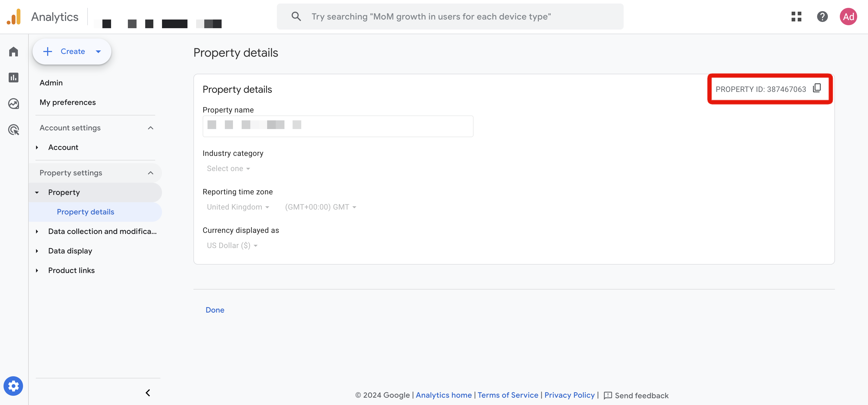Select My preferences menu item

coord(68,102)
